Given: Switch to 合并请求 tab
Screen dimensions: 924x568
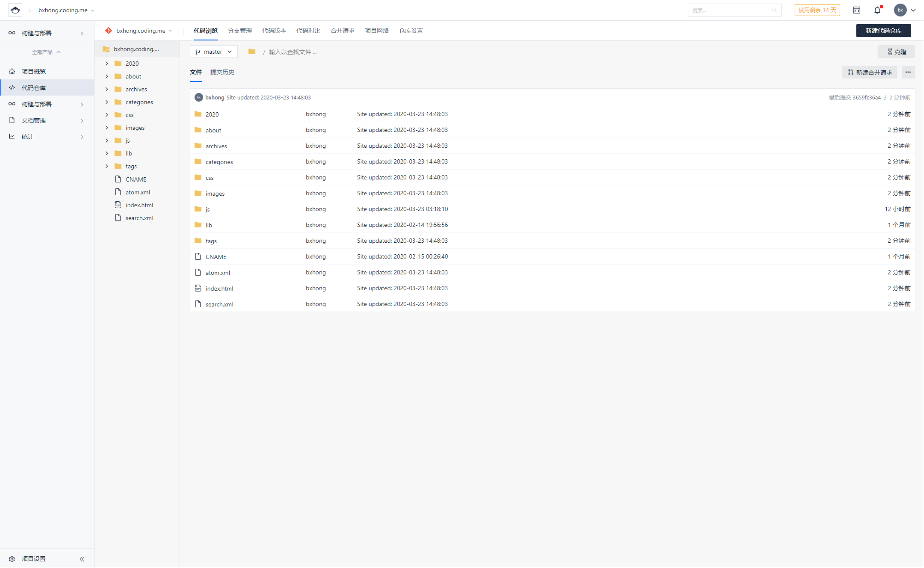Looking at the screenshot, I should pos(342,31).
